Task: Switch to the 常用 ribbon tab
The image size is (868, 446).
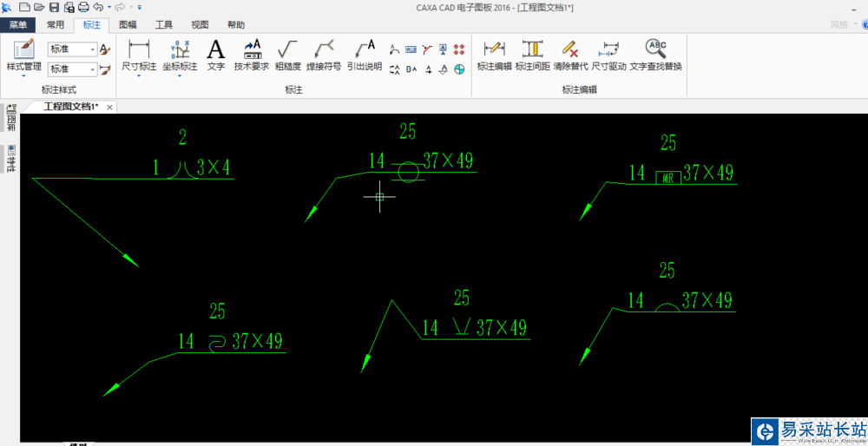Action: [x=56, y=25]
